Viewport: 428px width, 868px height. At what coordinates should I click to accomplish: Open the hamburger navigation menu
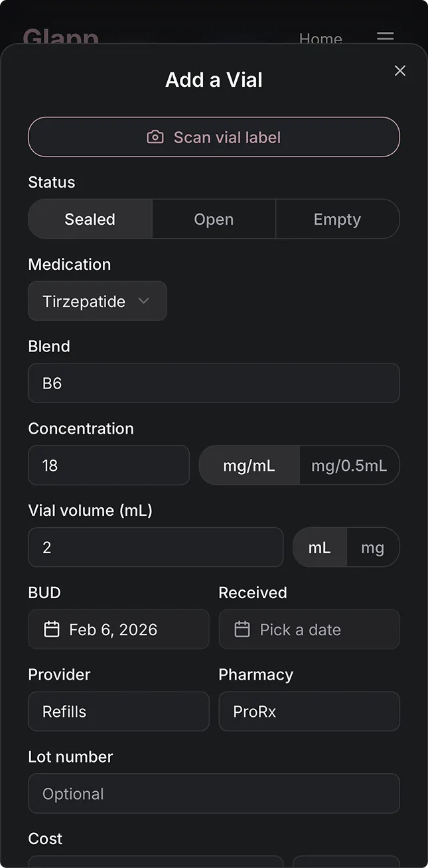(x=385, y=38)
